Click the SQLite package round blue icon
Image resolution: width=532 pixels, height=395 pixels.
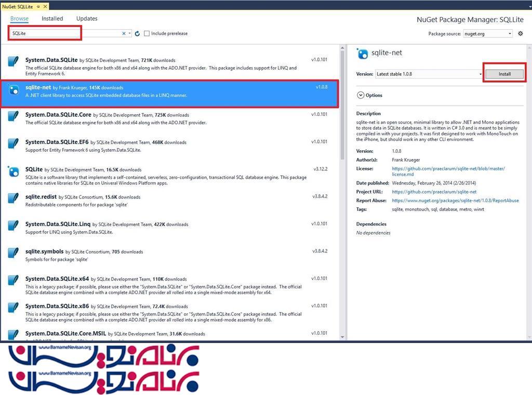point(14,171)
